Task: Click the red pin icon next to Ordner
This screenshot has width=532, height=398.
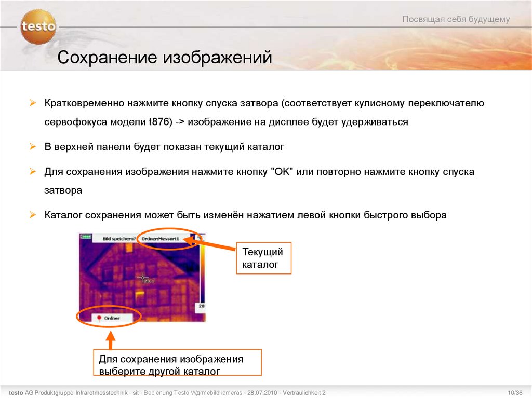Action: tap(99, 317)
